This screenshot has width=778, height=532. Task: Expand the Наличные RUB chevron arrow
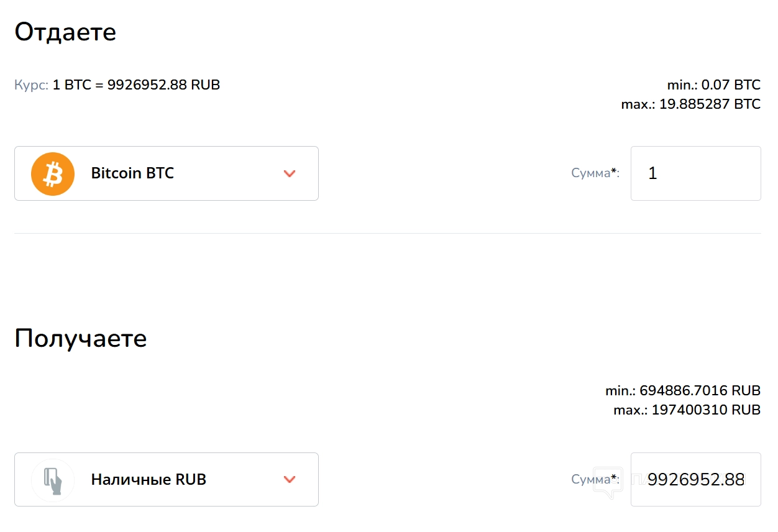click(x=289, y=479)
